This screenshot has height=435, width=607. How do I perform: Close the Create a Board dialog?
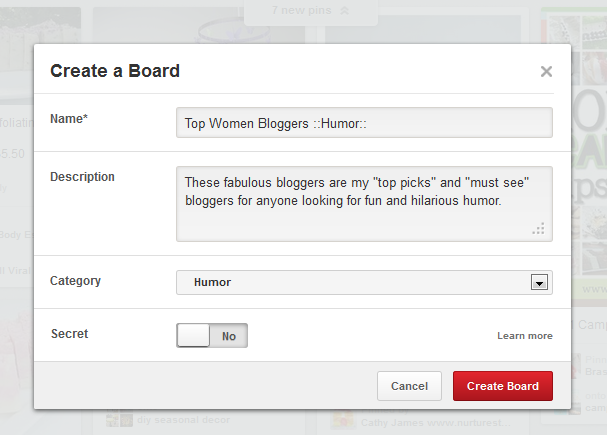tap(546, 71)
